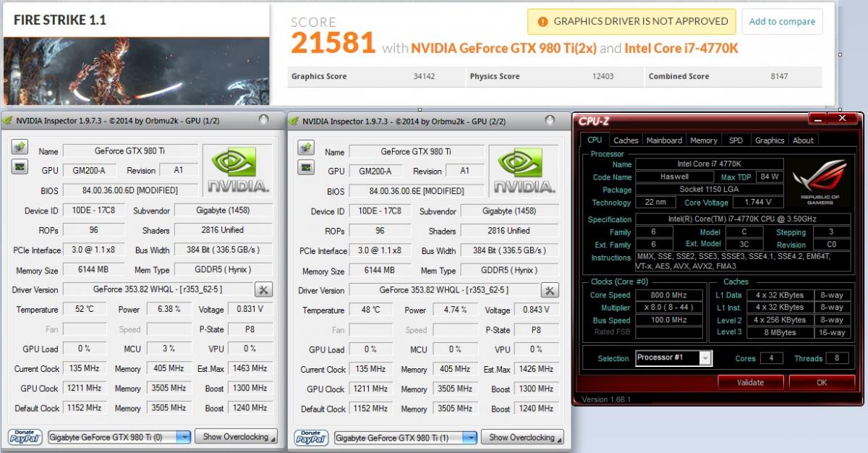Switch to the Mainboard tab in CPU-Z

pyautogui.click(x=664, y=140)
